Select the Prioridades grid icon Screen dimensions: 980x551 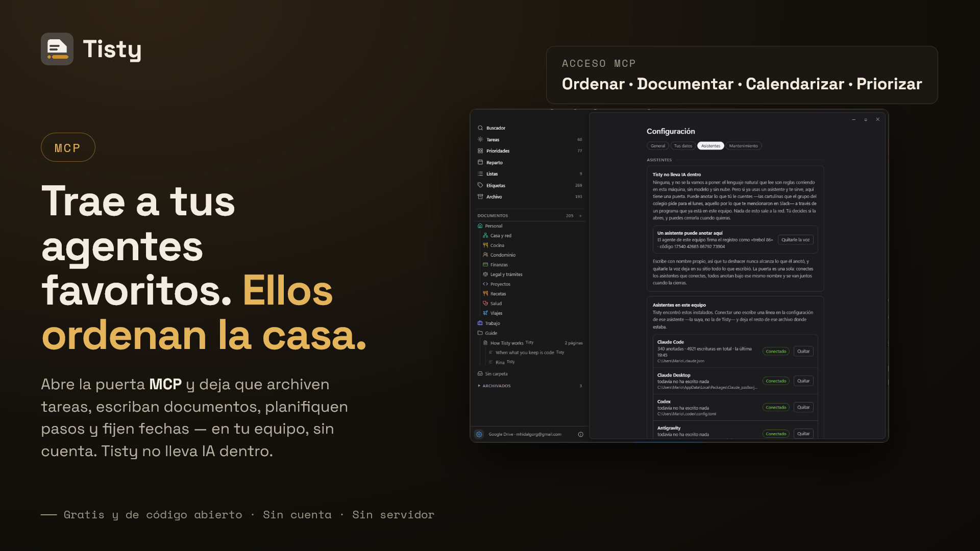click(480, 151)
